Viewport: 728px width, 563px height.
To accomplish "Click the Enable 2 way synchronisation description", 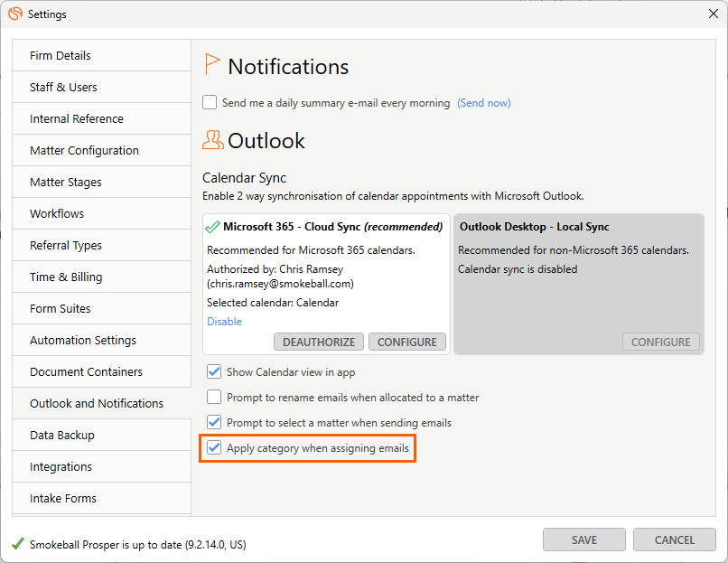I will click(x=393, y=196).
